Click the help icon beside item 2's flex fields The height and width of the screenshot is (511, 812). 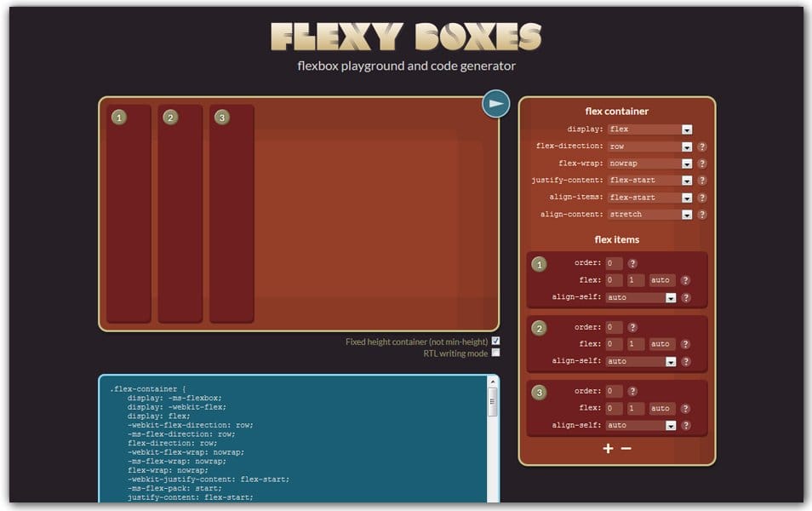(x=686, y=344)
